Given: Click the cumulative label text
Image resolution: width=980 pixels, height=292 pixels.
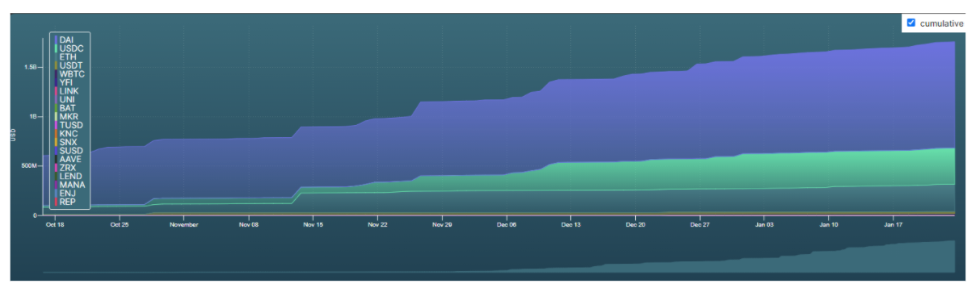Looking at the screenshot, I should (941, 24).
